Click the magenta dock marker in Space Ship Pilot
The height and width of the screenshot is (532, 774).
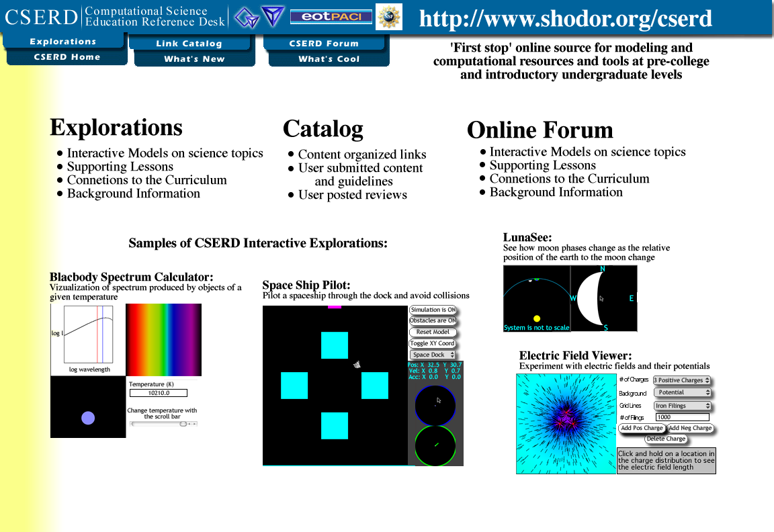(335, 307)
